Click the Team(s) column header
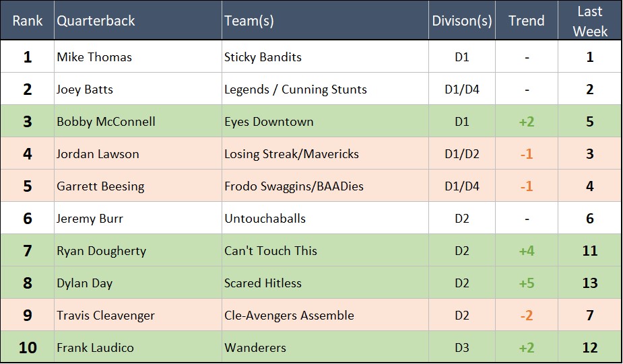 (x=249, y=21)
